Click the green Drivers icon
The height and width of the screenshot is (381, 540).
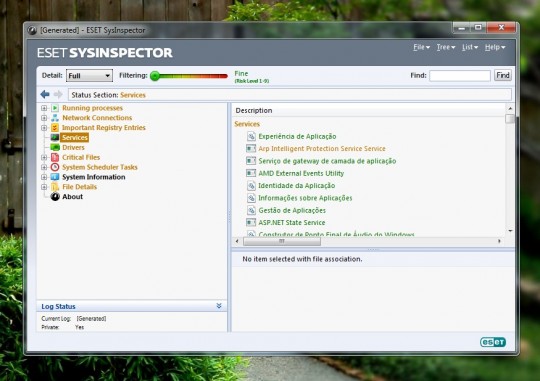click(x=55, y=147)
